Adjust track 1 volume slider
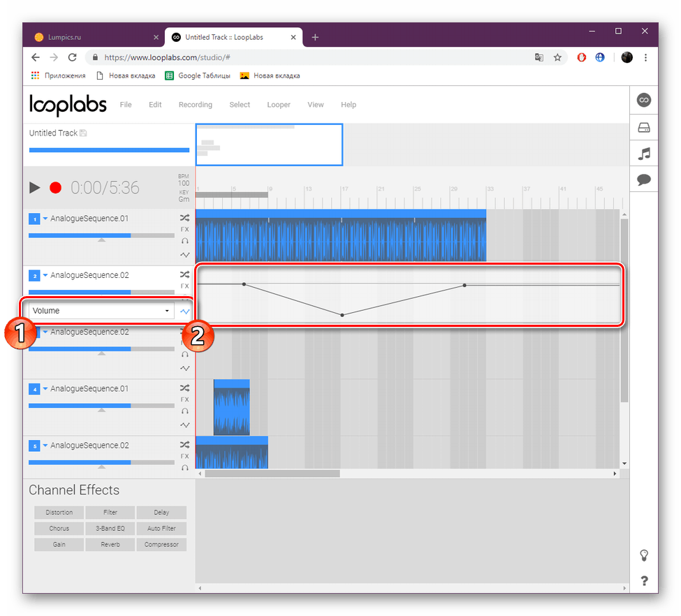The height and width of the screenshot is (616, 681). click(102, 235)
